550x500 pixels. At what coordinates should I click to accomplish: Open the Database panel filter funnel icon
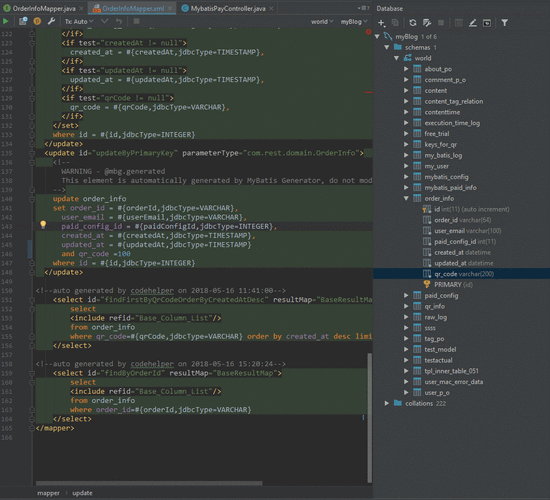504,23
